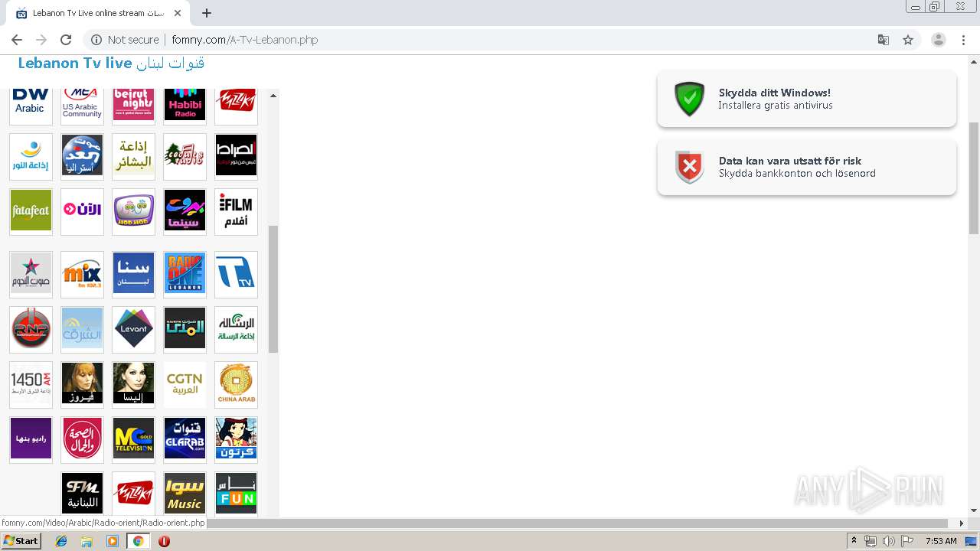Open Windows Explorer folder on taskbar
This screenshot has width=980, height=551.
(x=87, y=541)
